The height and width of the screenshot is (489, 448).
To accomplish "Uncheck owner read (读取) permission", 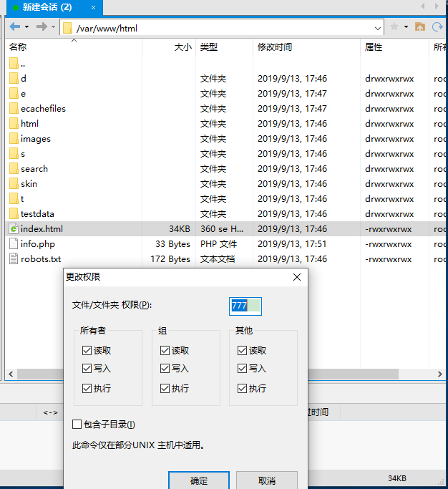I will click(87, 351).
